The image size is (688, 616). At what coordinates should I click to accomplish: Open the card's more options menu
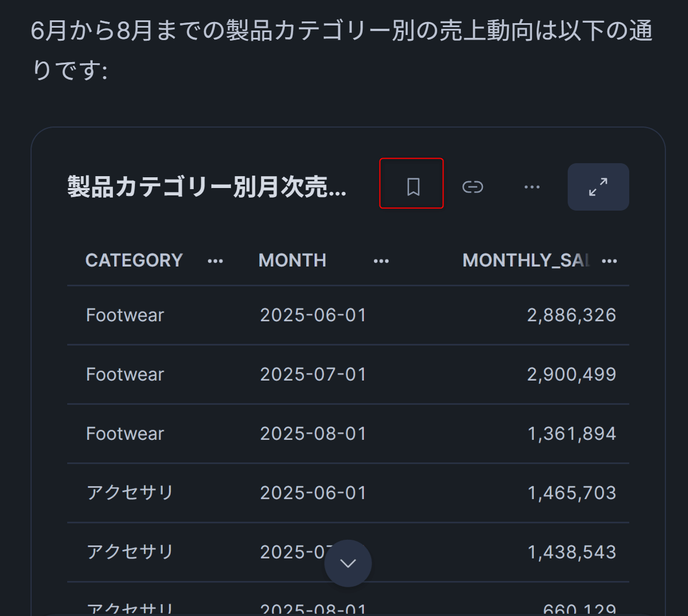(x=532, y=187)
